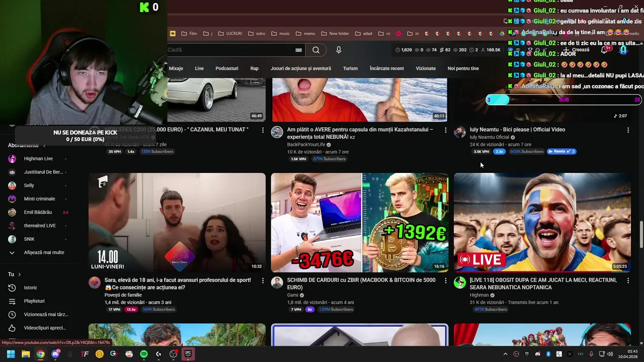Select the Încărcate recent chip
The width and height of the screenshot is (644, 362).
point(387,68)
